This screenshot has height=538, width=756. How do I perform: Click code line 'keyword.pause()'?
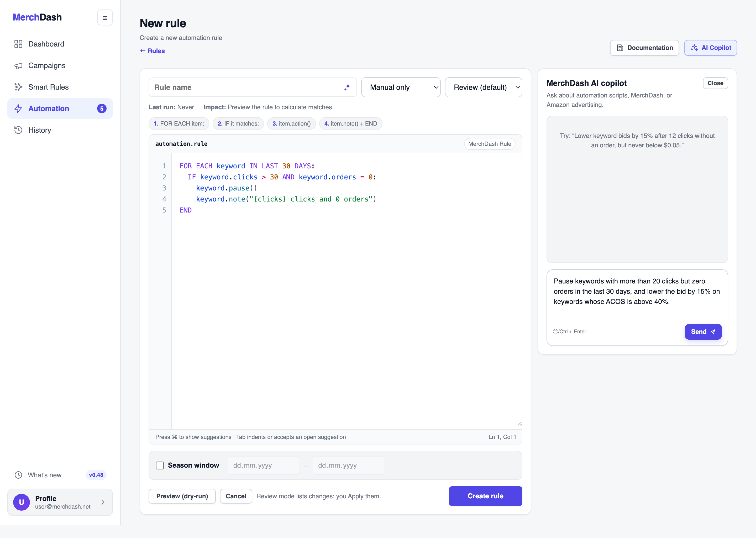click(227, 188)
